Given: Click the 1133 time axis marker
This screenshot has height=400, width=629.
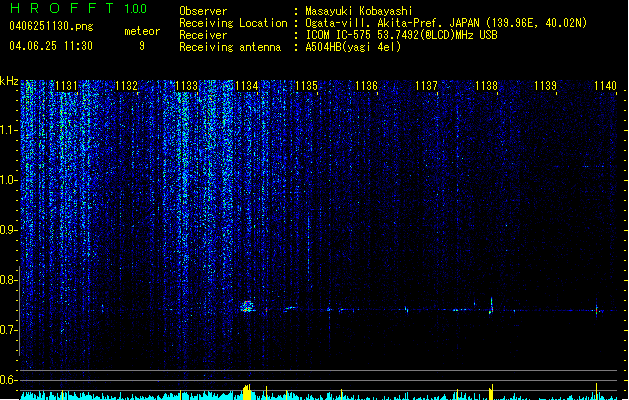Looking at the screenshot, I should [x=187, y=86].
